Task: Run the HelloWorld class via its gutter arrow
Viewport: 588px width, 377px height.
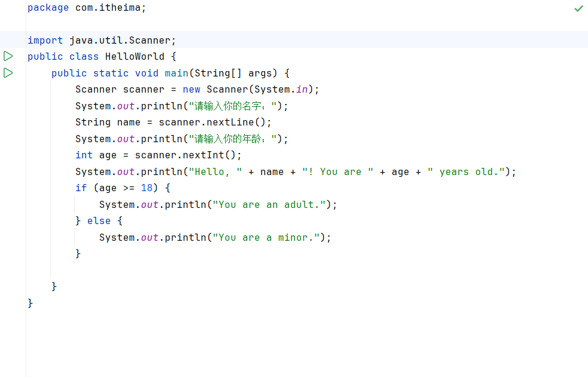Action: pos(8,56)
